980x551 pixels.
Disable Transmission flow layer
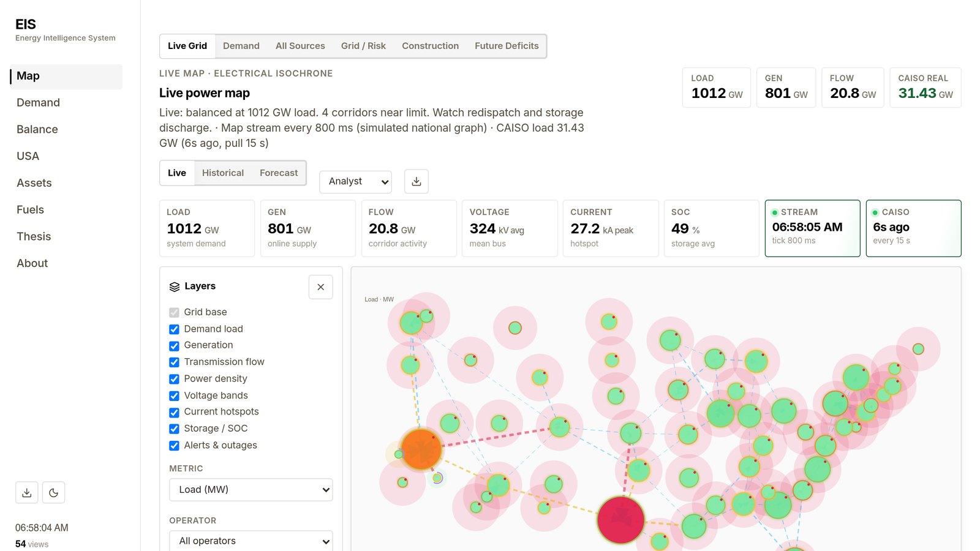pyautogui.click(x=174, y=362)
